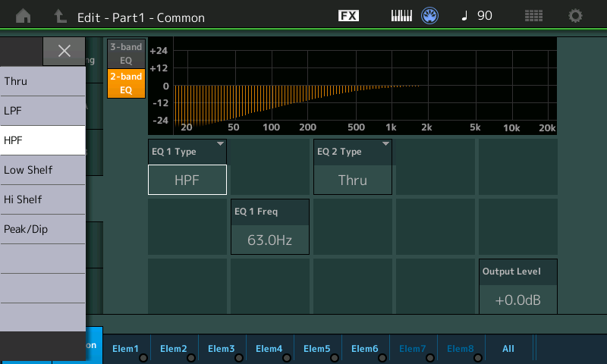Tap the tempo note icon
The image size is (607, 364).
coord(464,16)
